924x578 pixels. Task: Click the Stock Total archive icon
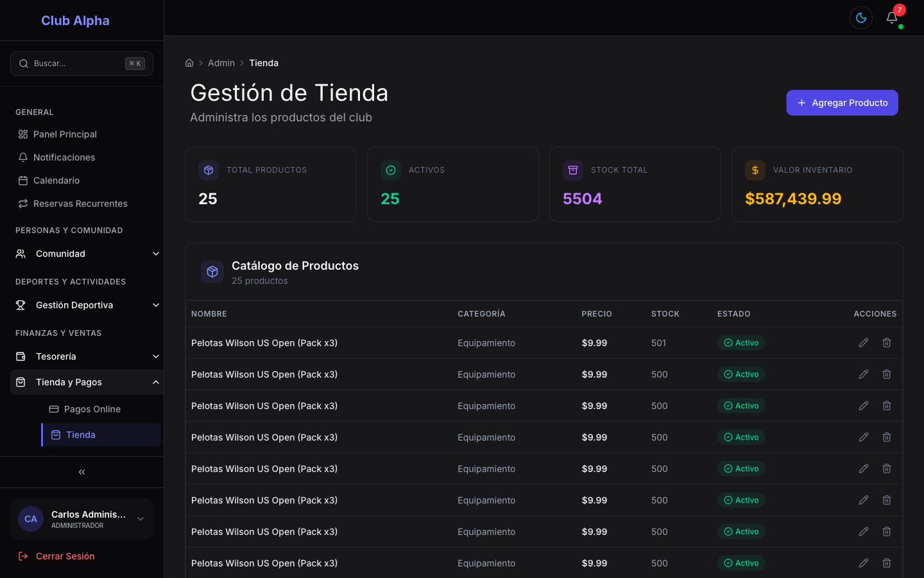573,170
